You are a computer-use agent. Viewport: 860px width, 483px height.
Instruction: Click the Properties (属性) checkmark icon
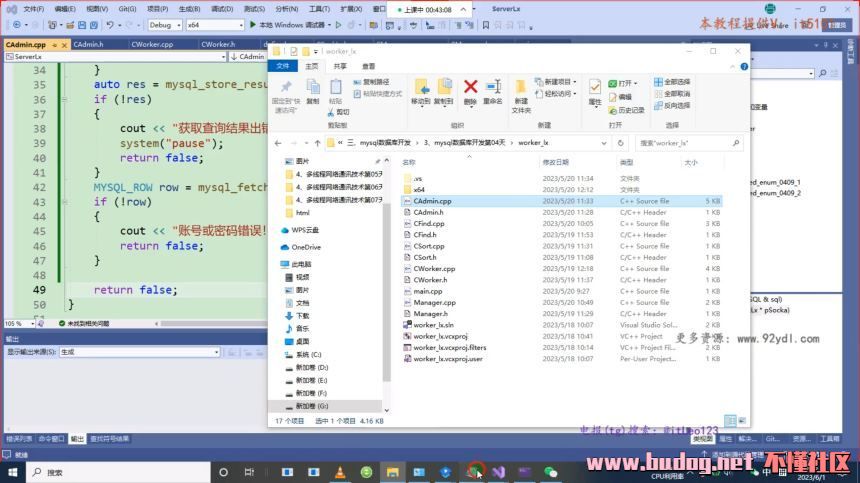pos(595,87)
